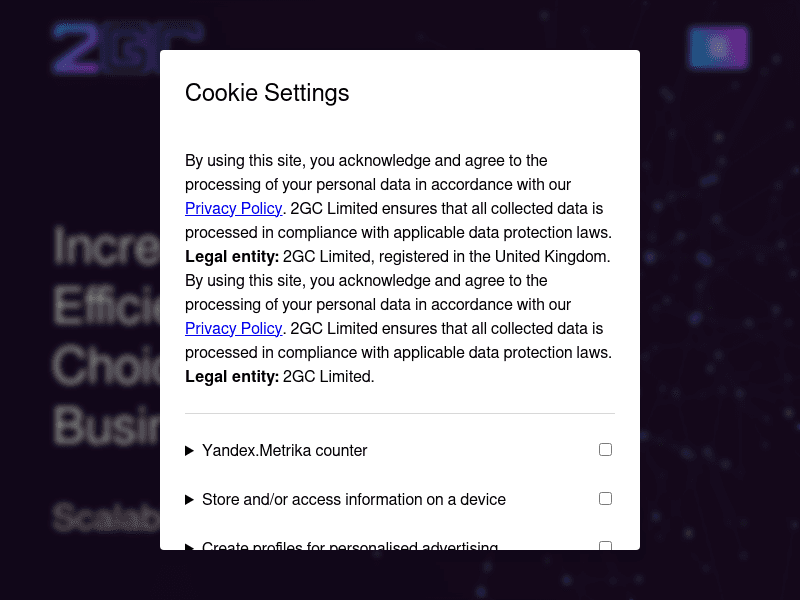Tick the Store and/or access information checkbox

pos(605,498)
